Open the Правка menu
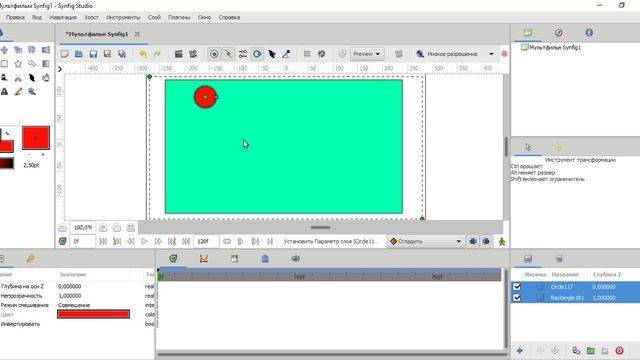 [15, 18]
